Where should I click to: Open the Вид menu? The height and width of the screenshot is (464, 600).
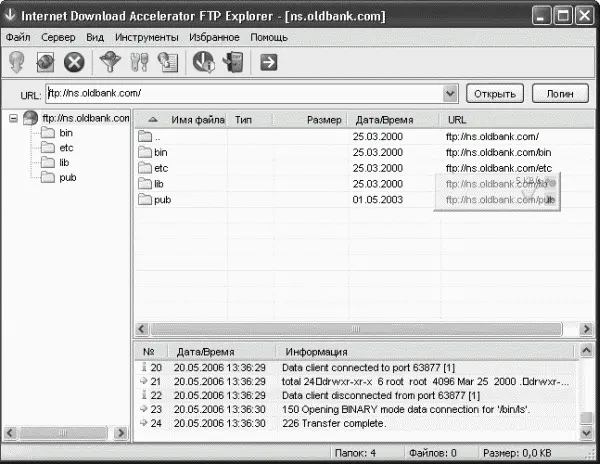(x=95, y=37)
